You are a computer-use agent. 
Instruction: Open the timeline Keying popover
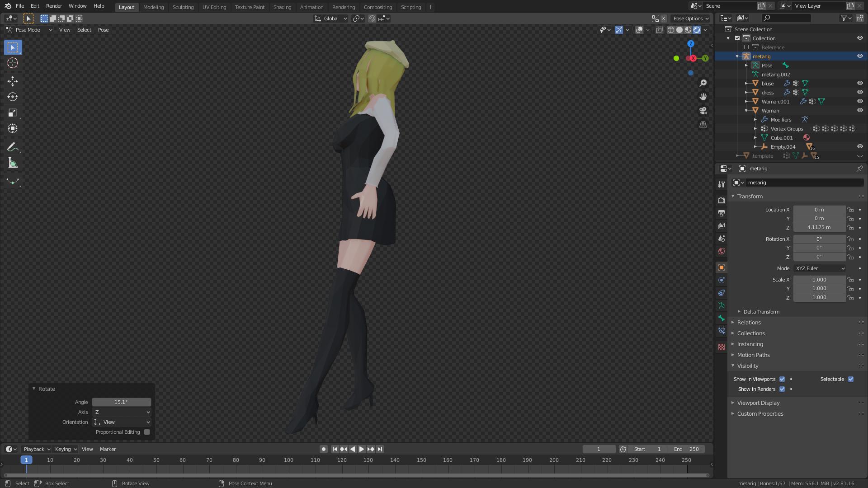(x=66, y=449)
